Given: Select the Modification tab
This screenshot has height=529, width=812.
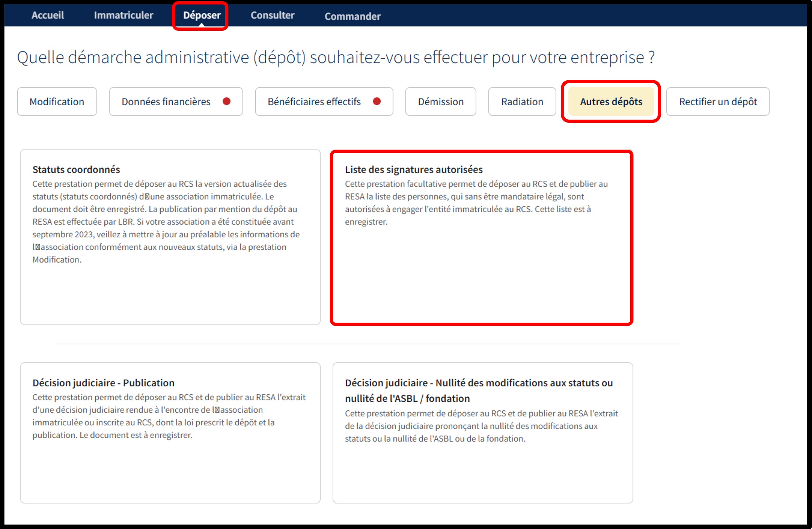Looking at the screenshot, I should (57, 102).
